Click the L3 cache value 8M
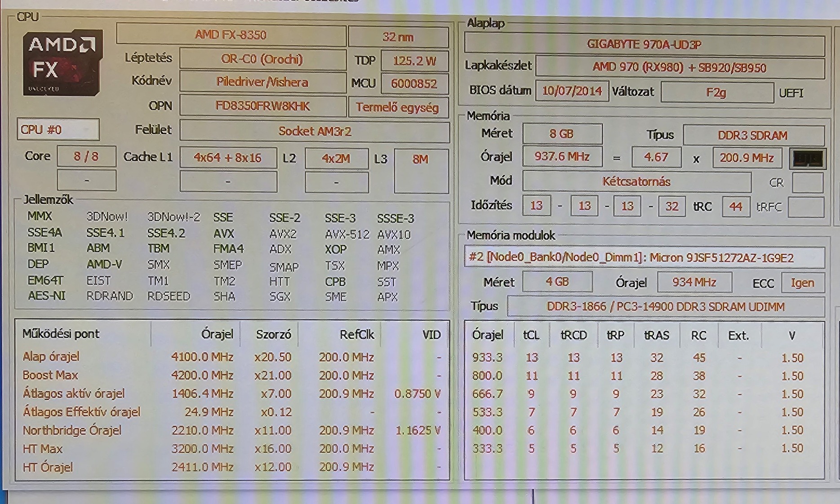The width and height of the screenshot is (840, 504). 421,171
